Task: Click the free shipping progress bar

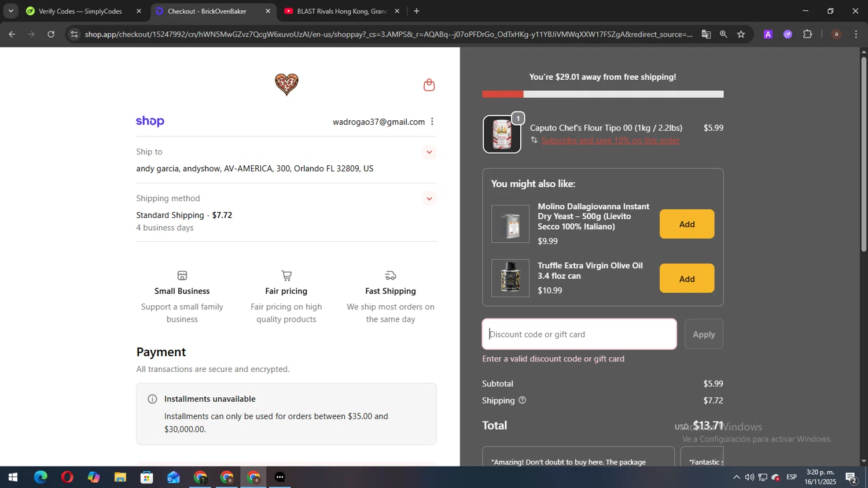Action: coord(602,94)
